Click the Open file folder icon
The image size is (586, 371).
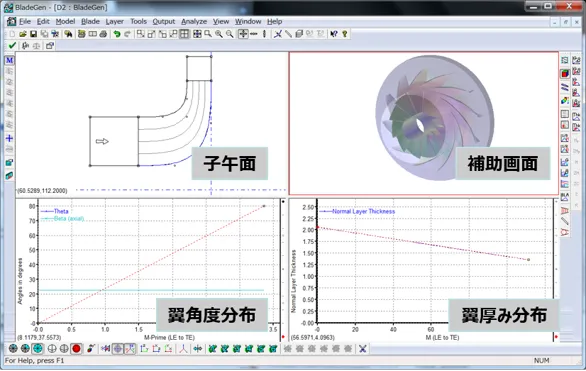23,34
